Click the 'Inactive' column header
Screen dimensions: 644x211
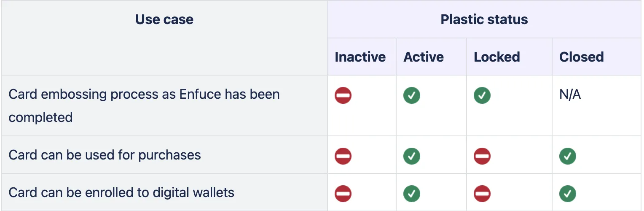pyautogui.click(x=360, y=57)
